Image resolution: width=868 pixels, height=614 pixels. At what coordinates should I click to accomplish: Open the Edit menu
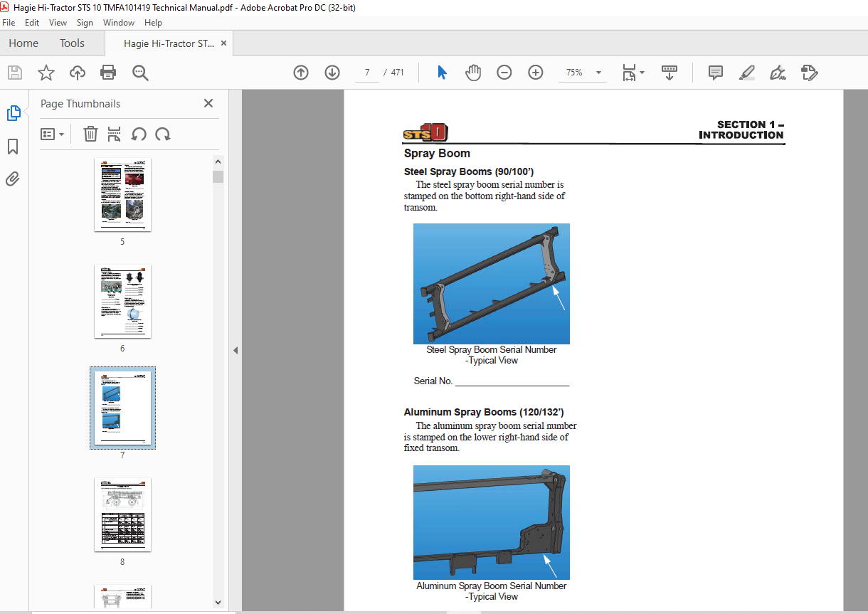click(x=32, y=23)
